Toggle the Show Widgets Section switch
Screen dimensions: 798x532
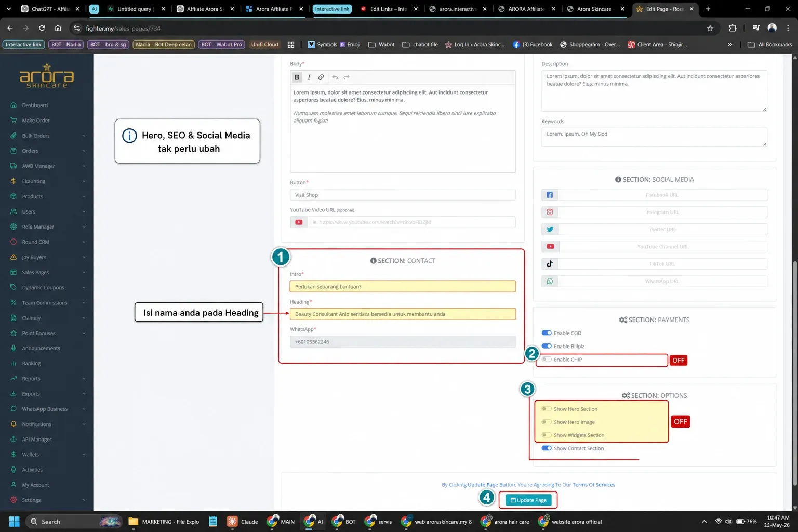[547, 435]
